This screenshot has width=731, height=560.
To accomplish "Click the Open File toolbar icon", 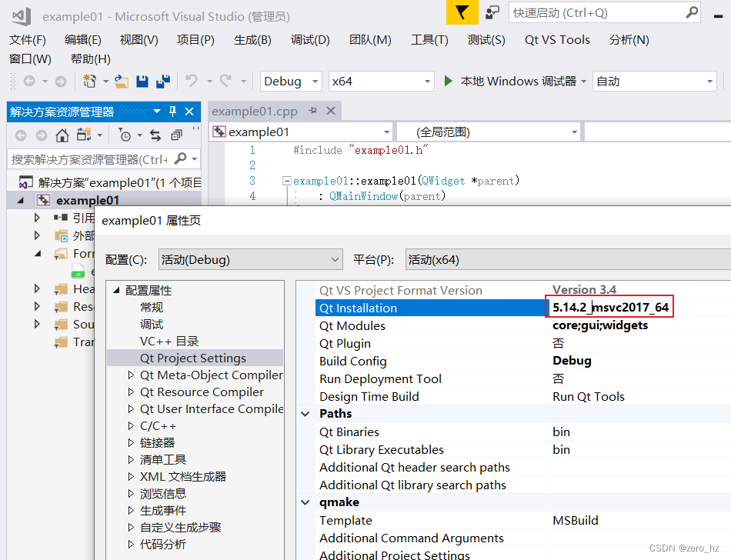I will 120,80.
